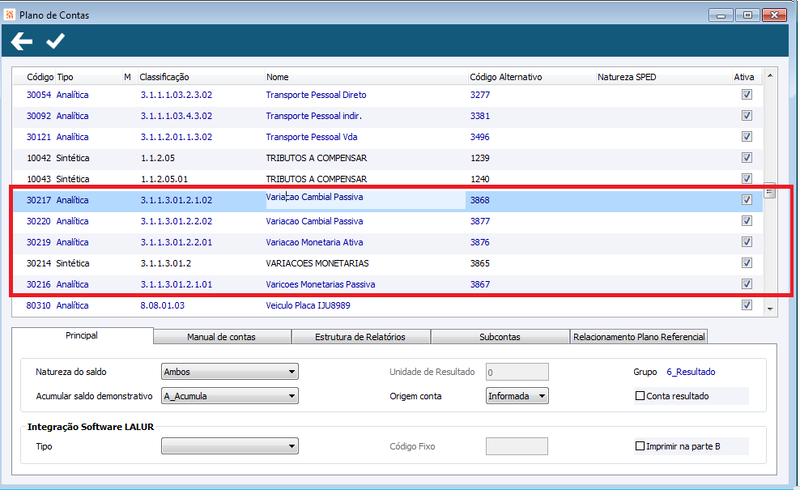
Task: Select the Transporte Pessoal indir. name
Action: click(x=313, y=116)
